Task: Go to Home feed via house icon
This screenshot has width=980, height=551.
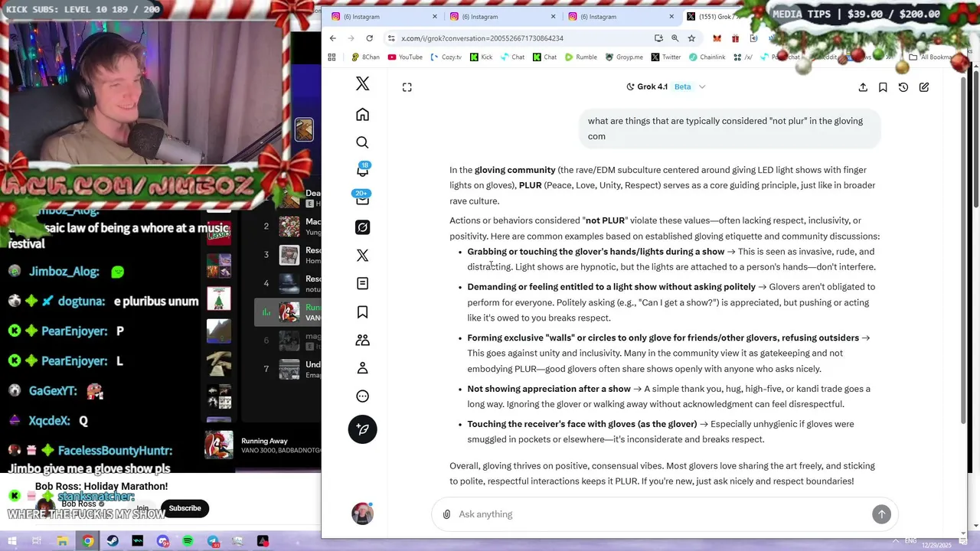Action: pyautogui.click(x=362, y=115)
